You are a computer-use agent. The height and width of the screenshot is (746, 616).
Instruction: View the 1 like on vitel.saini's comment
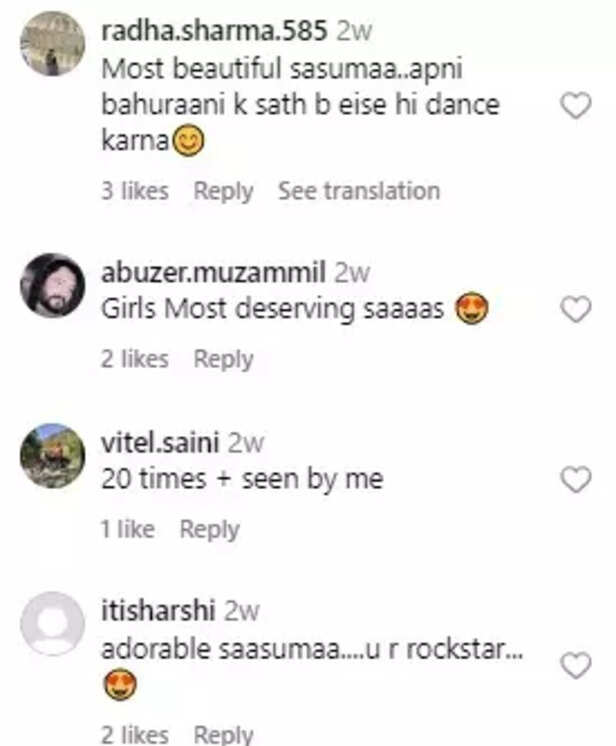pyautogui.click(x=127, y=529)
